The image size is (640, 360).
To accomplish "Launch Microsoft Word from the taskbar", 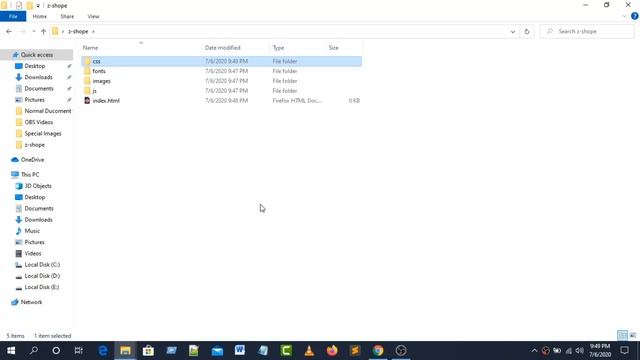I will tap(240, 351).
